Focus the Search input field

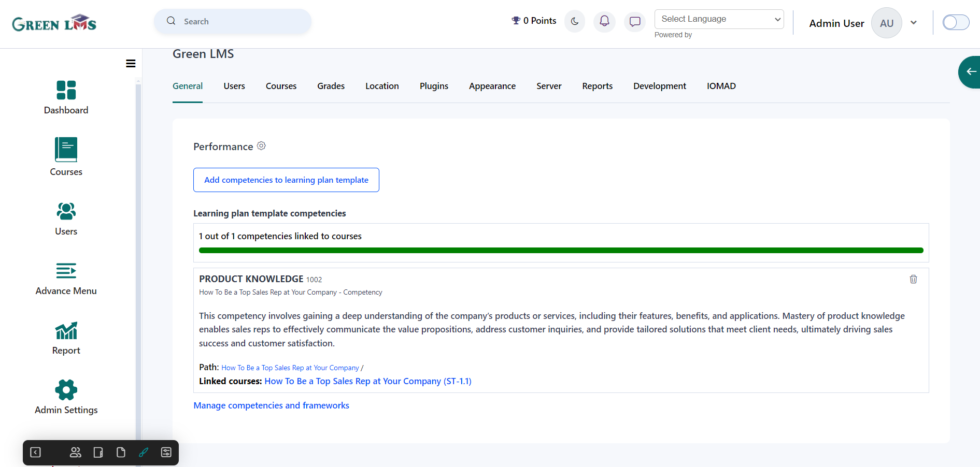pyautogui.click(x=233, y=21)
